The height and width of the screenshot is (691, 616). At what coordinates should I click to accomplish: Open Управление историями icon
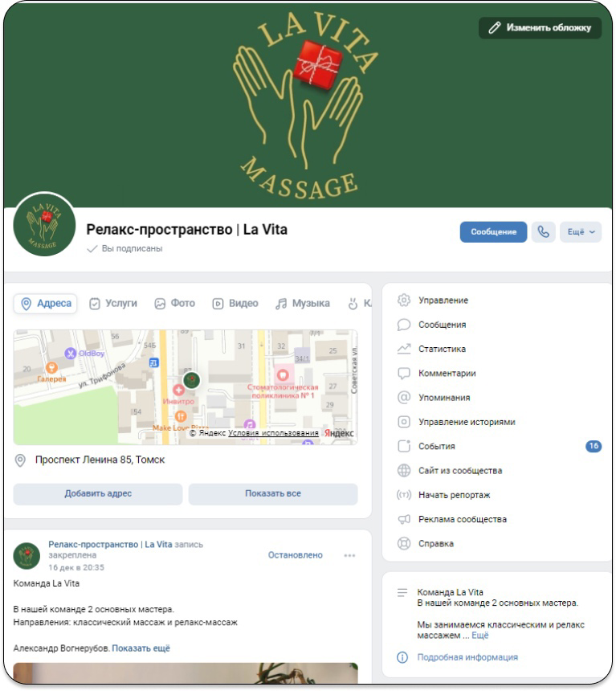(404, 422)
